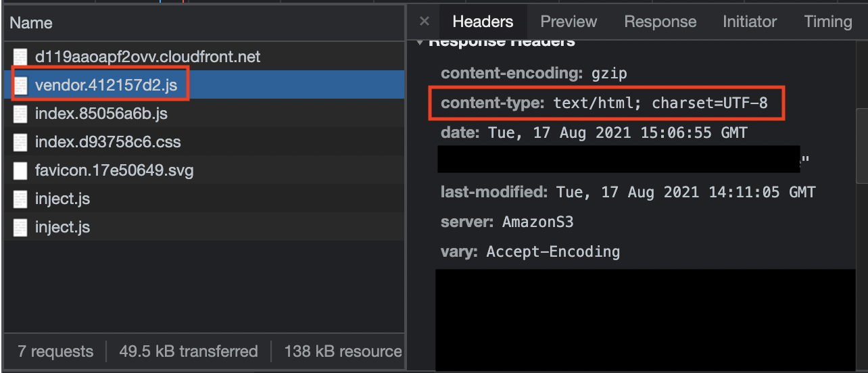The width and height of the screenshot is (868, 373).
Task: Click the file icon next to favicon.17e50649.svg
Action: click(x=21, y=170)
